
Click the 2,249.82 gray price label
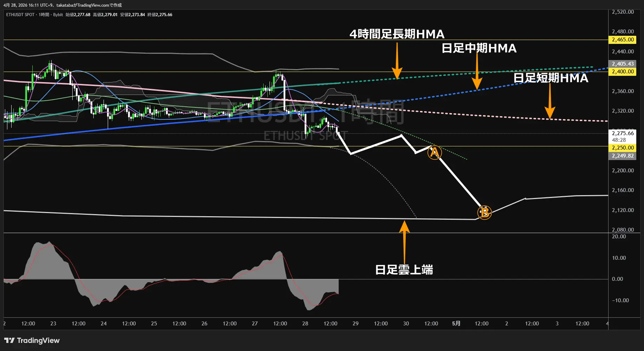[x=623, y=156]
